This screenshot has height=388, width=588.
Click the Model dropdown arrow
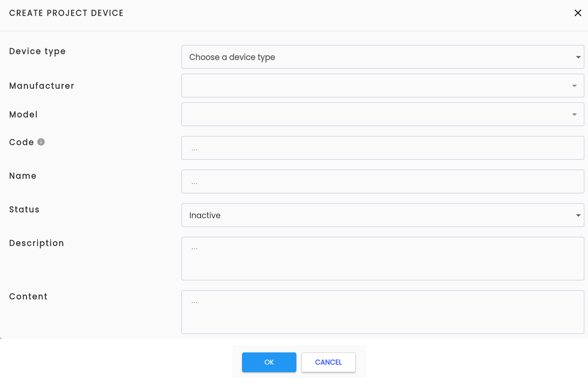coord(574,115)
